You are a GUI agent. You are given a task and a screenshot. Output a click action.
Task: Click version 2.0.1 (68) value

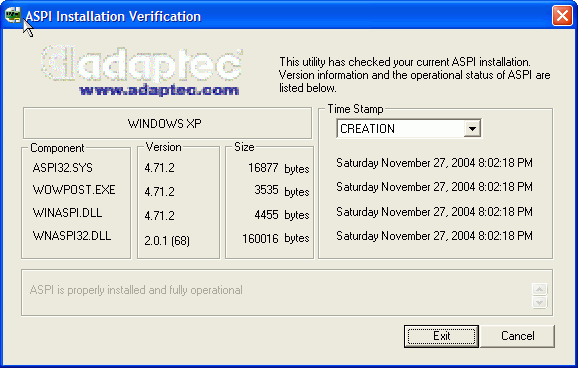click(167, 241)
